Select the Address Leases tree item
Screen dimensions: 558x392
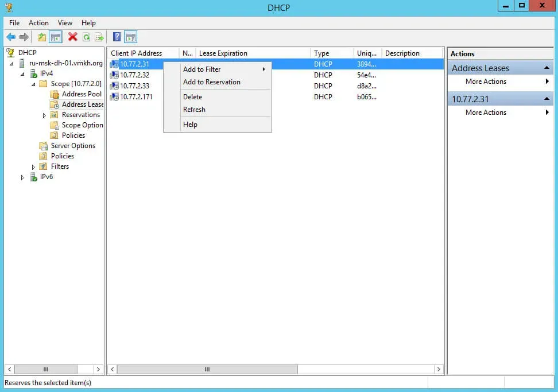[x=83, y=104]
